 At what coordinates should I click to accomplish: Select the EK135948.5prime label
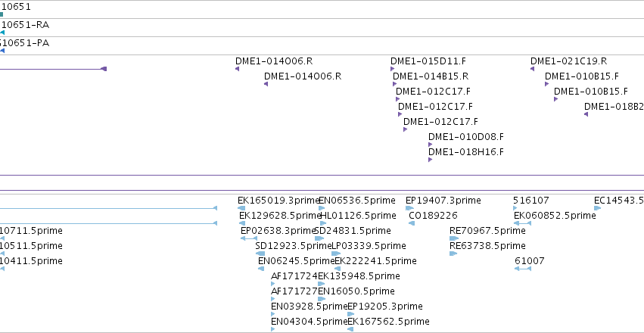click(359, 276)
